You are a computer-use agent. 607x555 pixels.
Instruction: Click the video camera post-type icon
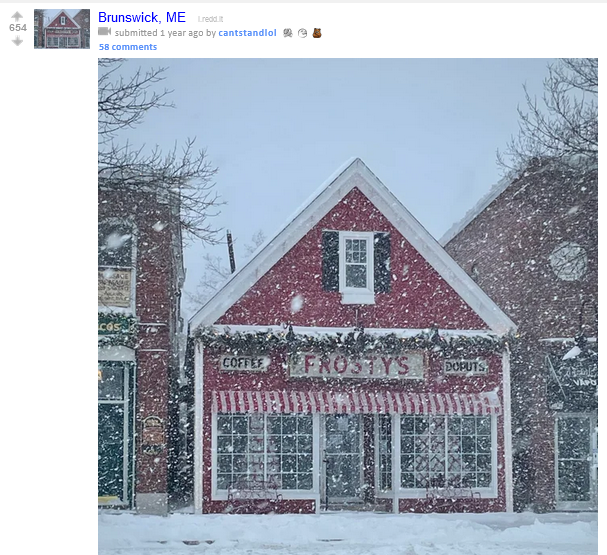(x=105, y=32)
